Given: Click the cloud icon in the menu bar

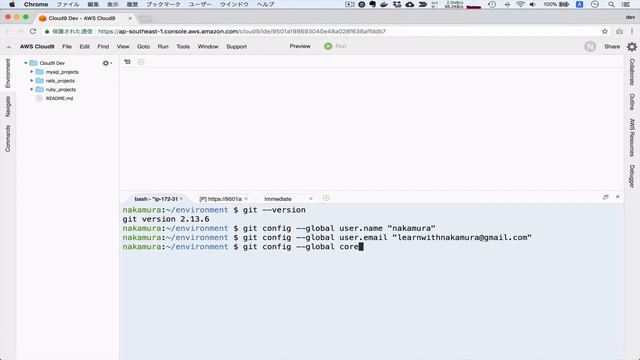Looking at the screenshot, I should click(x=410, y=4).
